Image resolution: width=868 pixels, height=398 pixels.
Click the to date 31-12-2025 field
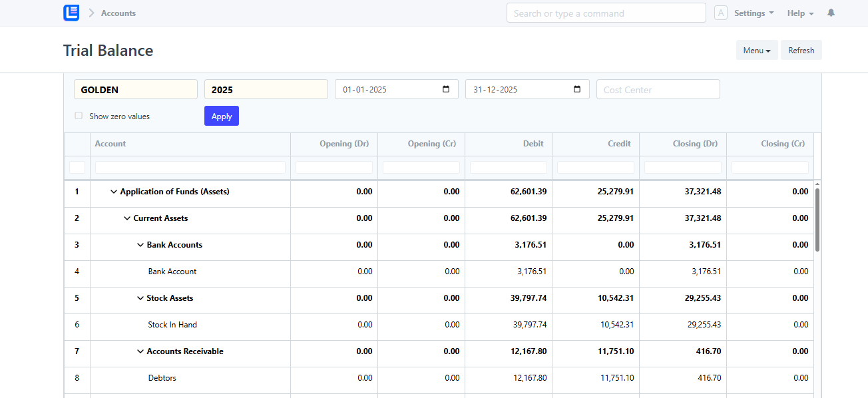(527, 89)
